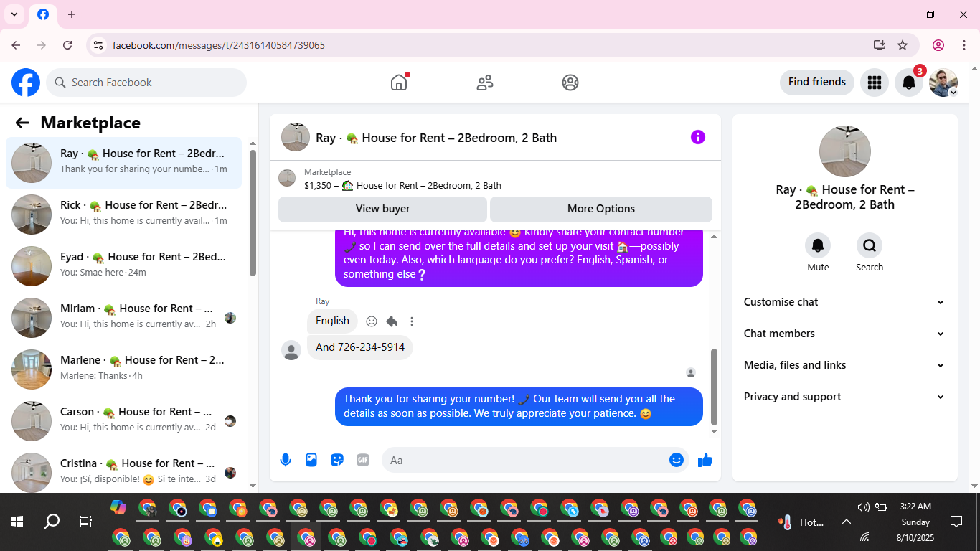
Task: Open the Home feed icon
Action: [x=399, y=83]
